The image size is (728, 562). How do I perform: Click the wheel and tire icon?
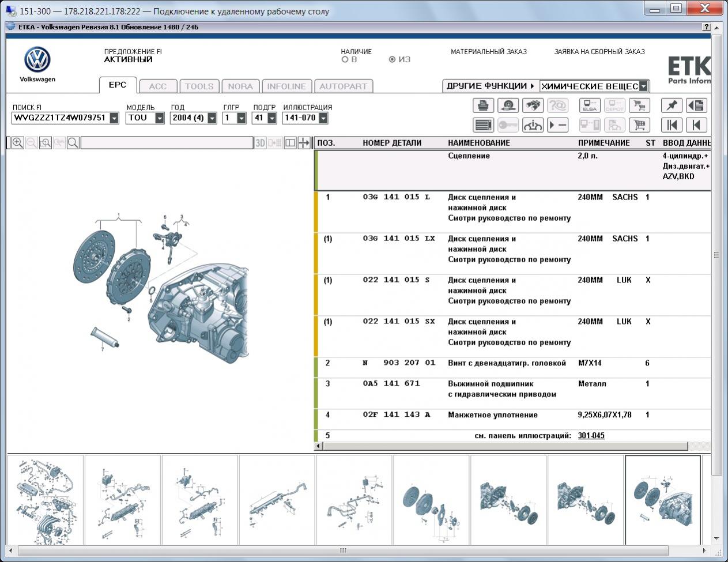point(508,105)
